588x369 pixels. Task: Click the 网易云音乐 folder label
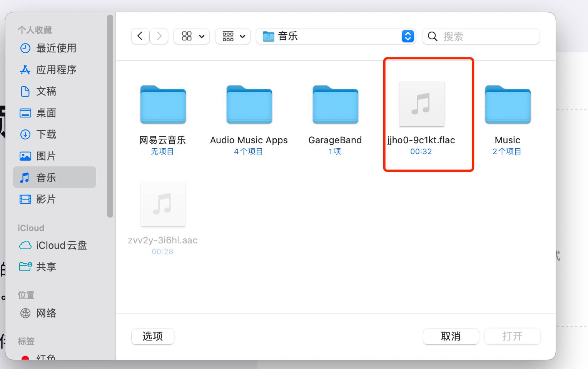point(162,140)
